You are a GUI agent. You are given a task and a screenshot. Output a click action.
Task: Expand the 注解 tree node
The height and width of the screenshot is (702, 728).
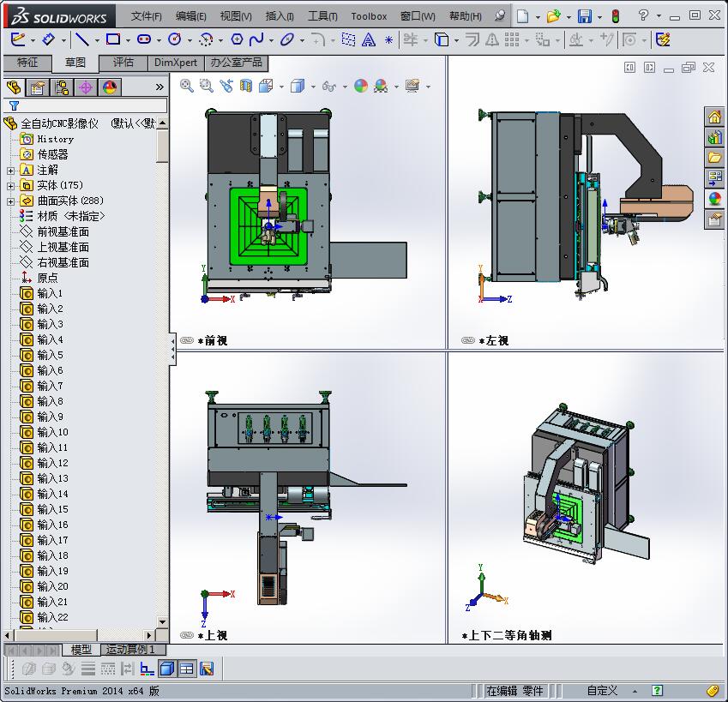tap(10, 171)
